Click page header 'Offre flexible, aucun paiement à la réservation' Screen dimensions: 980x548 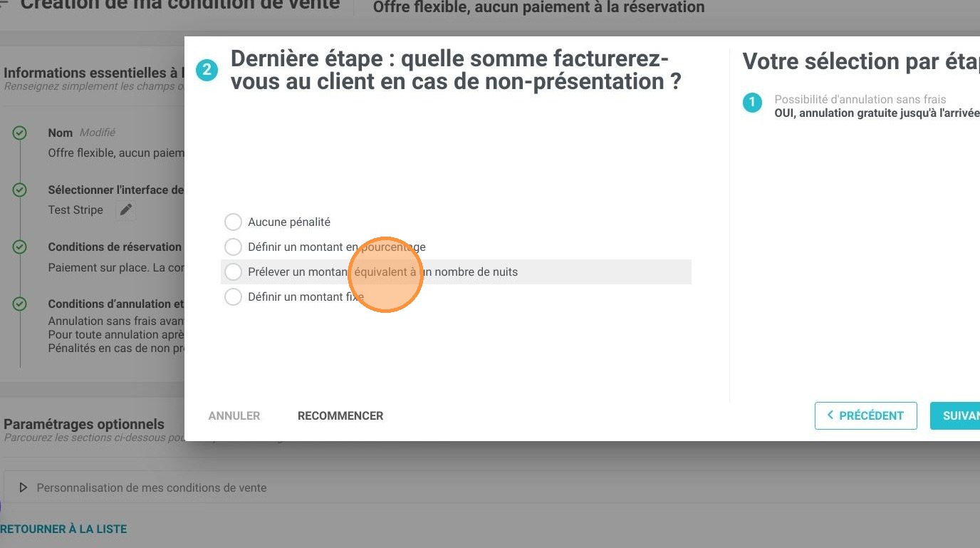click(538, 7)
